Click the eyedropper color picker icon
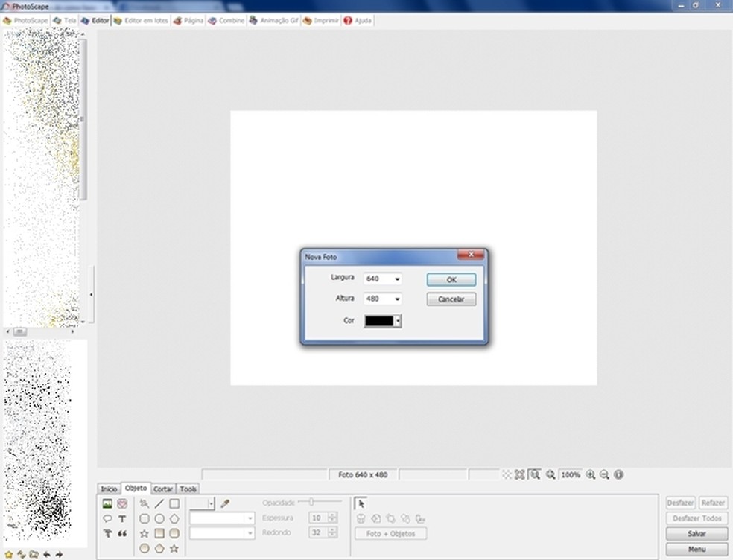Image resolution: width=733 pixels, height=560 pixels. click(225, 503)
